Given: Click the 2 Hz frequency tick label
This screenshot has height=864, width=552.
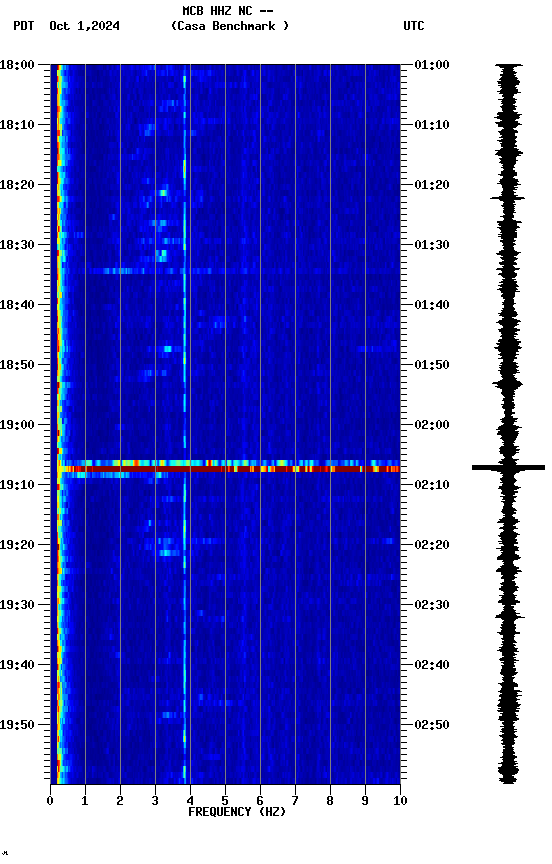Looking at the screenshot, I should 120,801.
